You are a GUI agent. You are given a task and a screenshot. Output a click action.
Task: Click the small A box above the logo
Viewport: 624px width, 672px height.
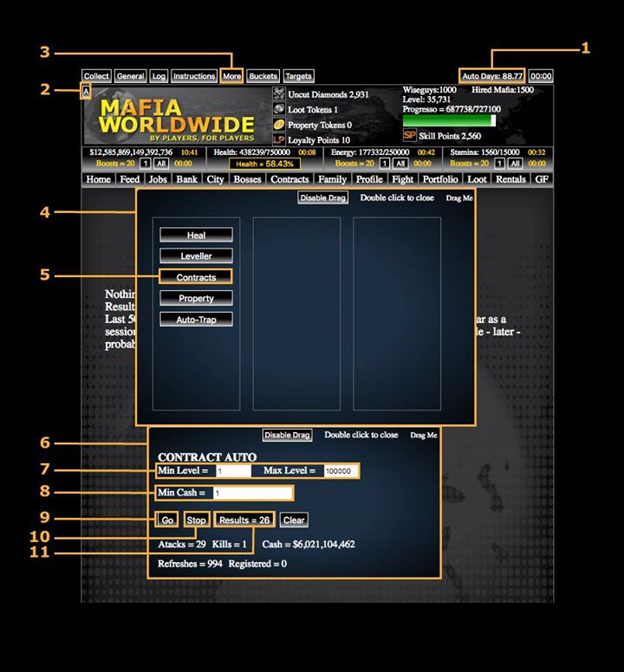(86, 91)
